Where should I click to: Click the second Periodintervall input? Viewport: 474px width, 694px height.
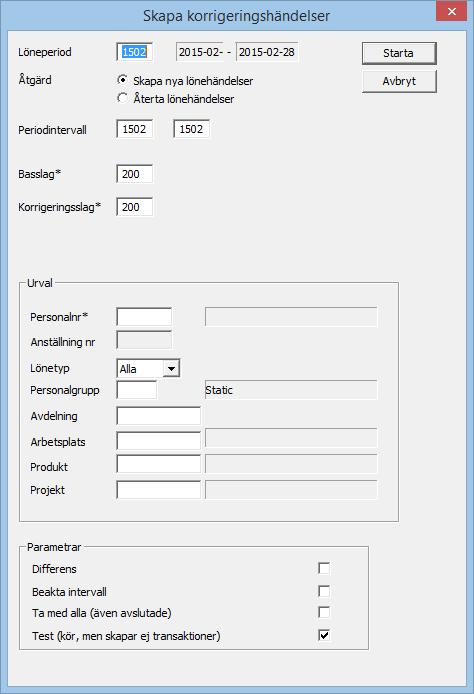(191, 129)
